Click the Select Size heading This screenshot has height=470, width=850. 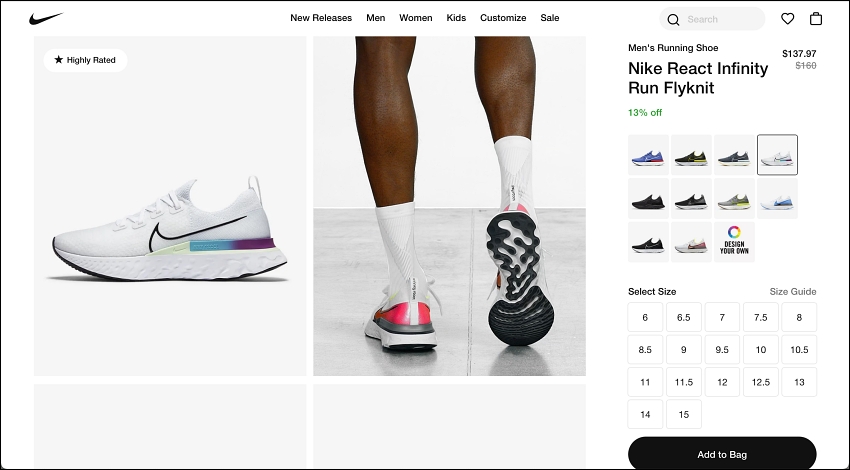[x=652, y=292]
